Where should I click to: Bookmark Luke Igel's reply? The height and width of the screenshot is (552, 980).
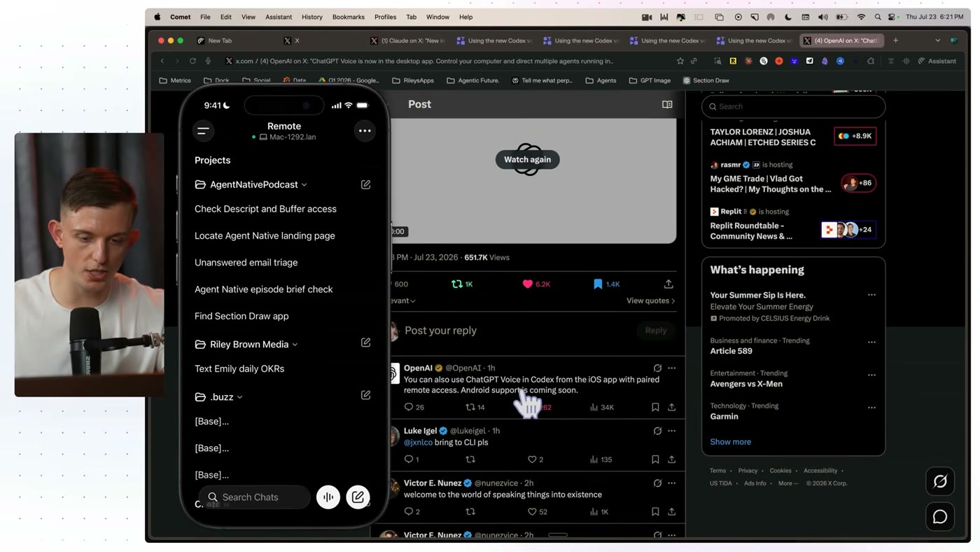(655, 460)
